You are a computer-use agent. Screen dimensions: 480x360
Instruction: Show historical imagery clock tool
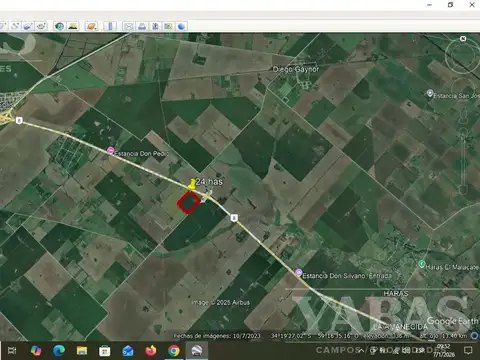(x=59, y=26)
